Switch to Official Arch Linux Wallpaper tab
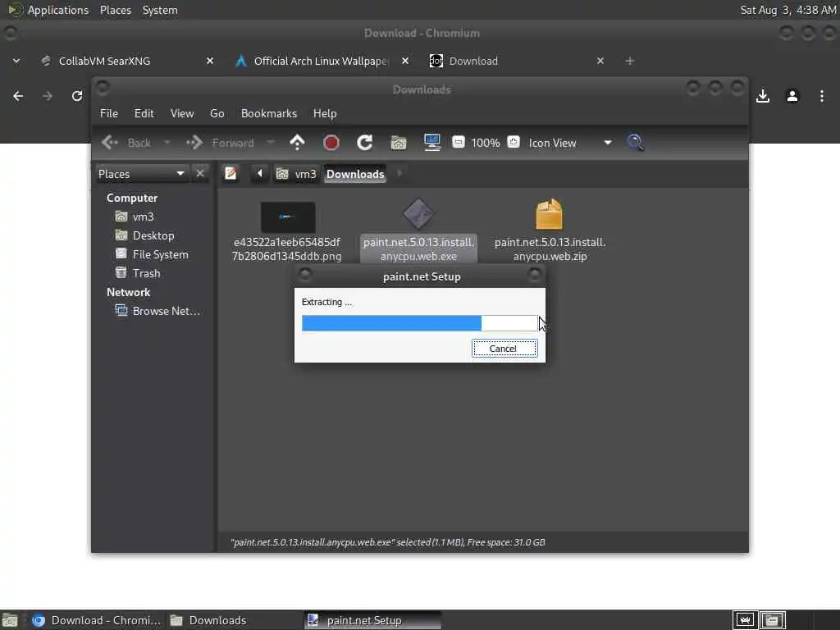 321,61
